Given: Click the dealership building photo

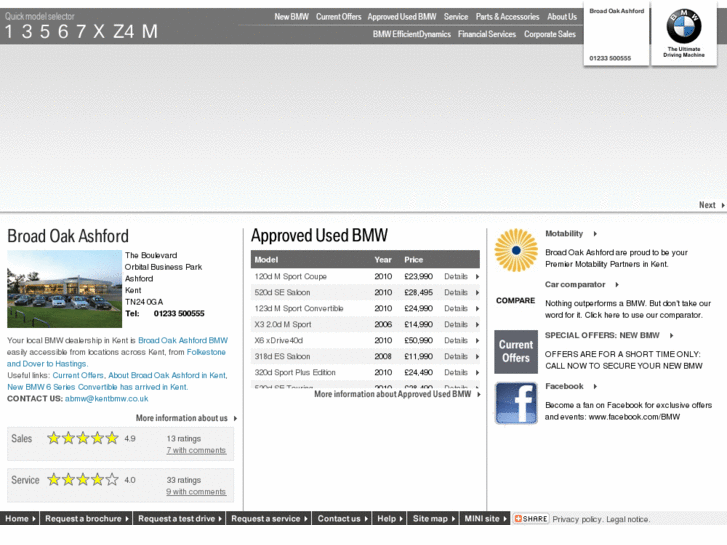Looking at the screenshot, I should point(64,289).
